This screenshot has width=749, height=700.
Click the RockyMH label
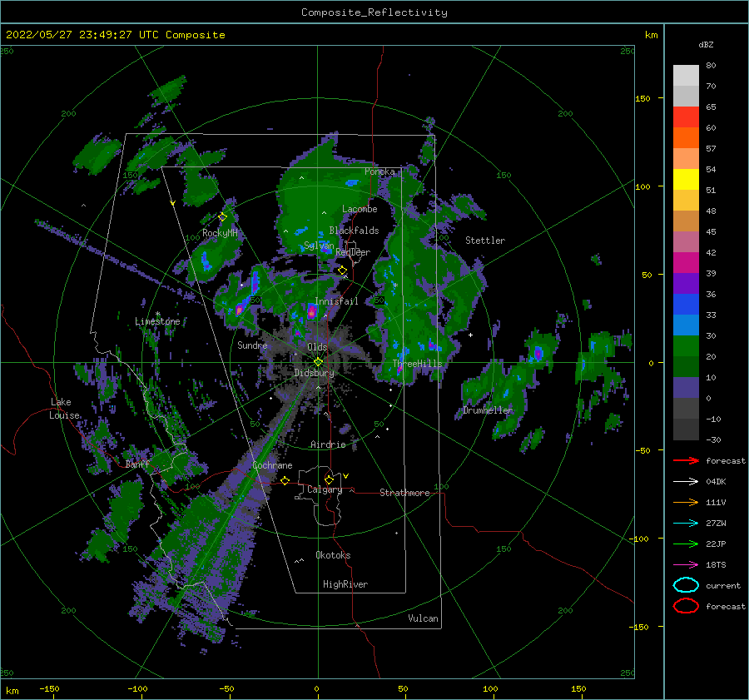(220, 233)
